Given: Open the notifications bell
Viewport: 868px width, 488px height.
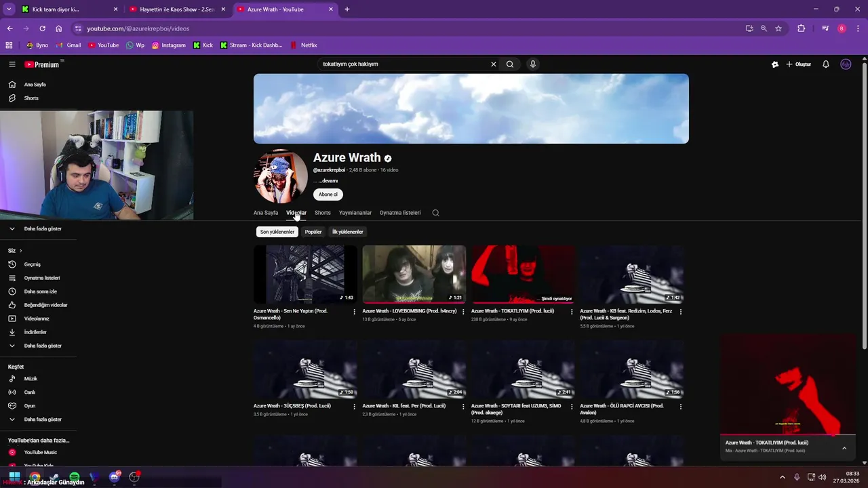Looking at the screenshot, I should tap(826, 64).
